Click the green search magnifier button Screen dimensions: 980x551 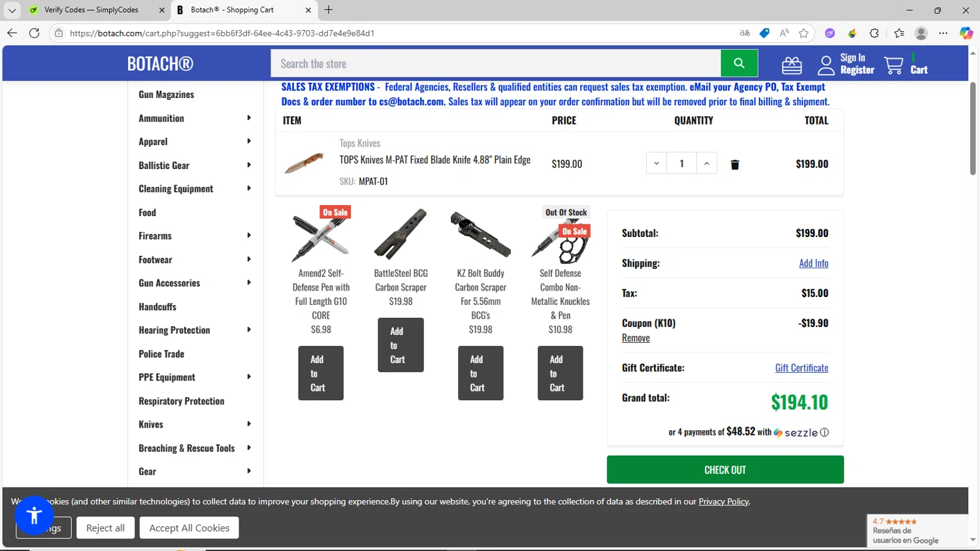click(739, 63)
